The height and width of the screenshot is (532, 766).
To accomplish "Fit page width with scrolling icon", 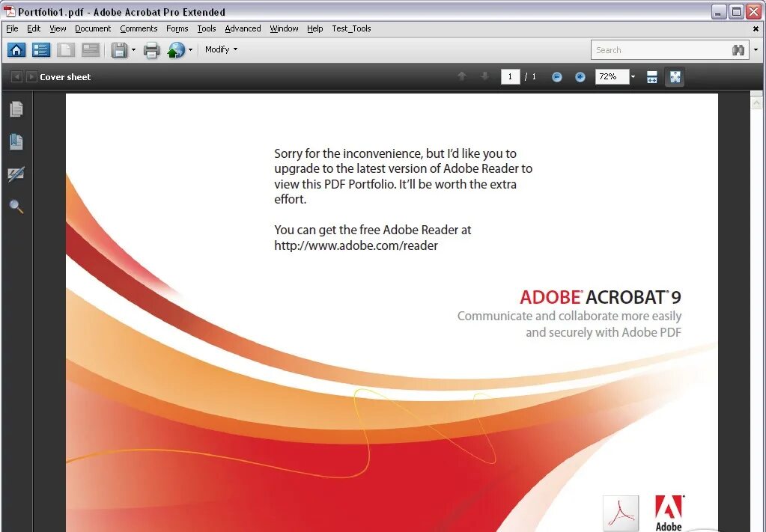I will click(652, 76).
